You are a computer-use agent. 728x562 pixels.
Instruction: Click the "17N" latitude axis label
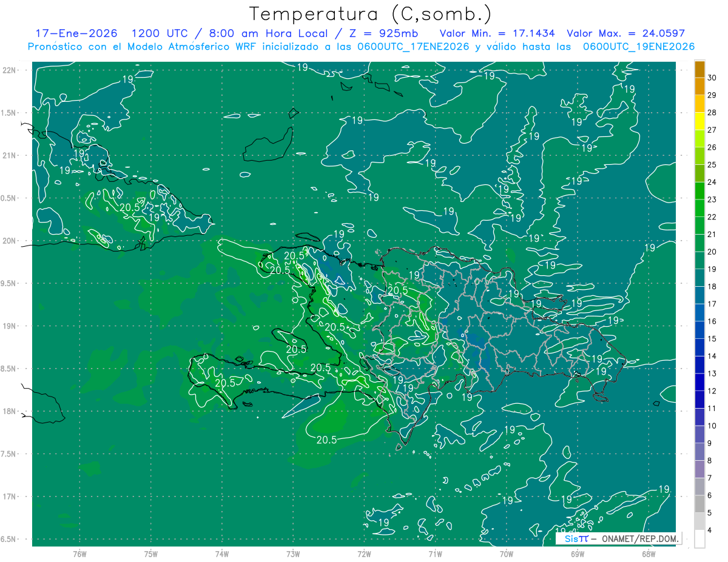pos(8,497)
